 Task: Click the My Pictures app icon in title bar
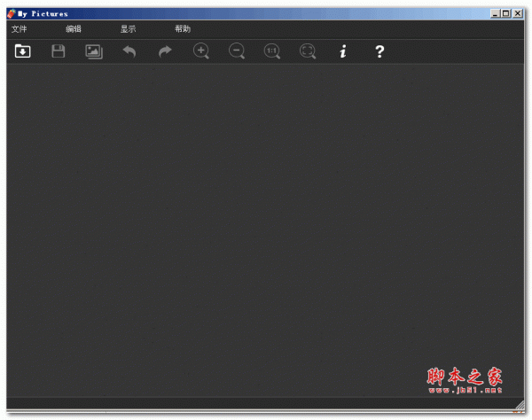click(x=12, y=13)
